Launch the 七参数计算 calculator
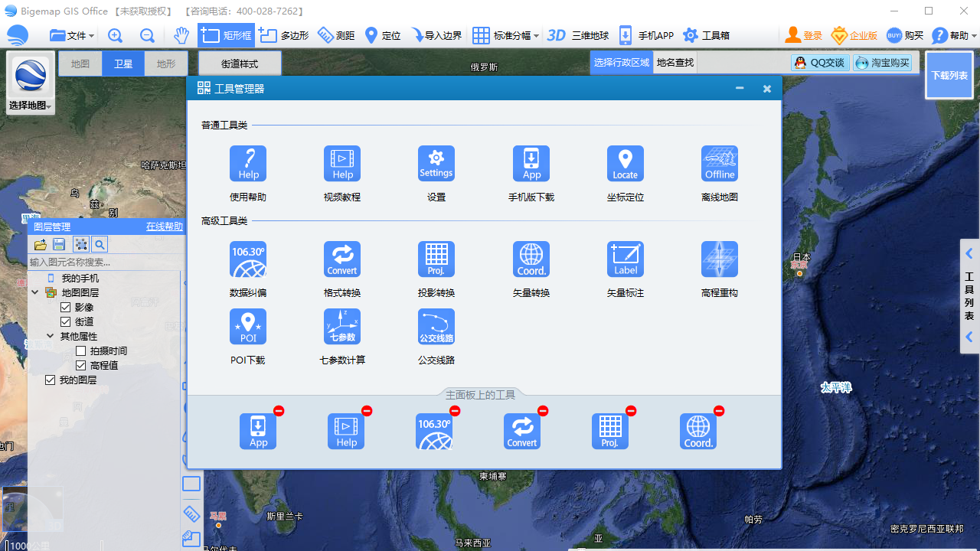980x551 pixels. (x=341, y=326)
